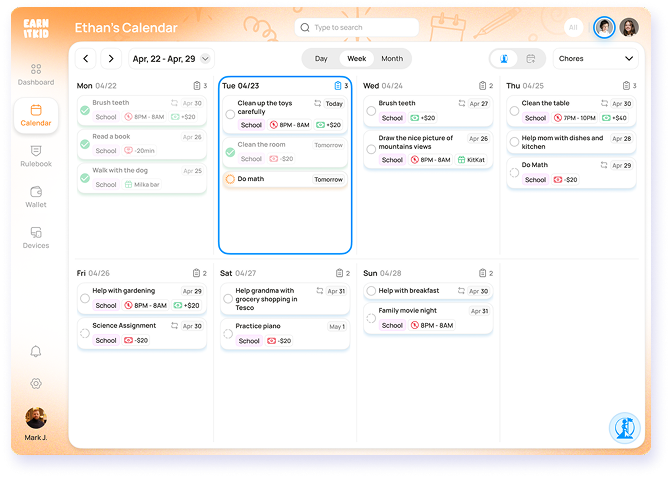Viewport: 670px width, 478px height.
Task: Mark 'Do math' task as complete
Action: [x=230, y=179]
